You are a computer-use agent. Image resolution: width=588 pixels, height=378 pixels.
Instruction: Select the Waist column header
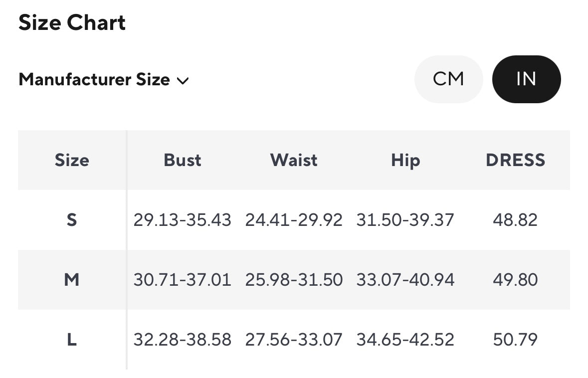point(294,160)
